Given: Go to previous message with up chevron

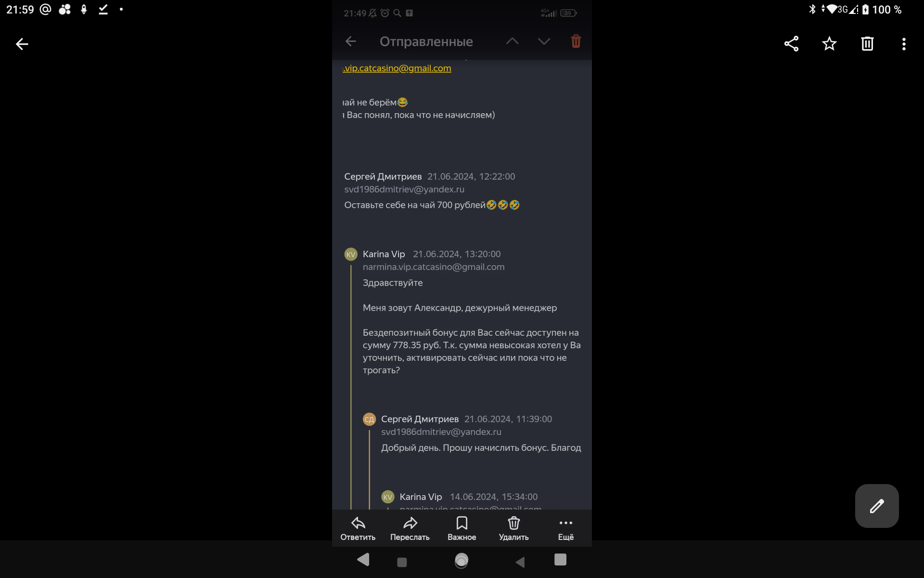Looking at the screenshot, I should coord(513,41).
